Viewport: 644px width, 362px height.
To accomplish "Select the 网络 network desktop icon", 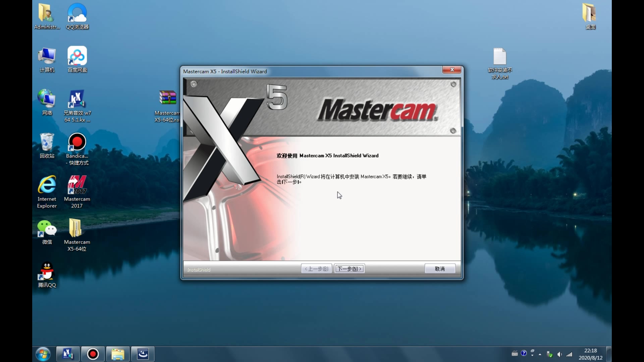I will point(47,103).
